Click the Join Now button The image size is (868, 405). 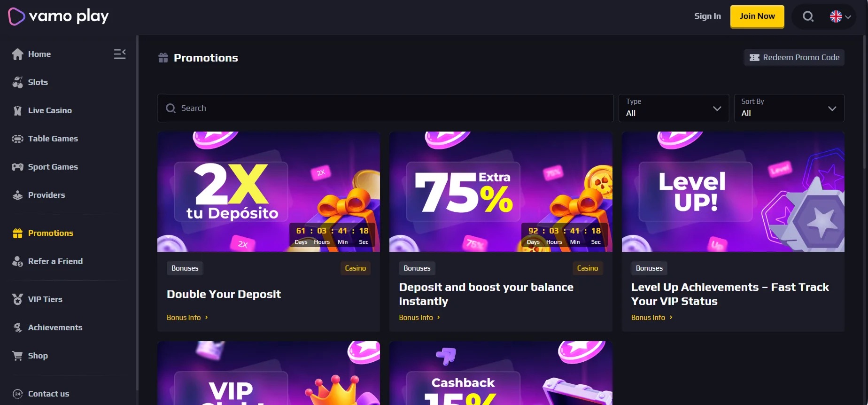tap(757, 16)
